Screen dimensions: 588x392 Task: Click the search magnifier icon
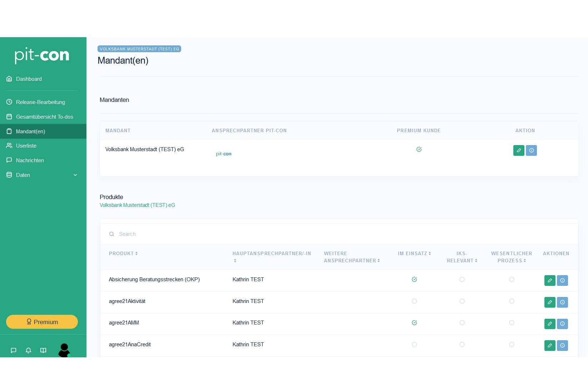(112, 234)
